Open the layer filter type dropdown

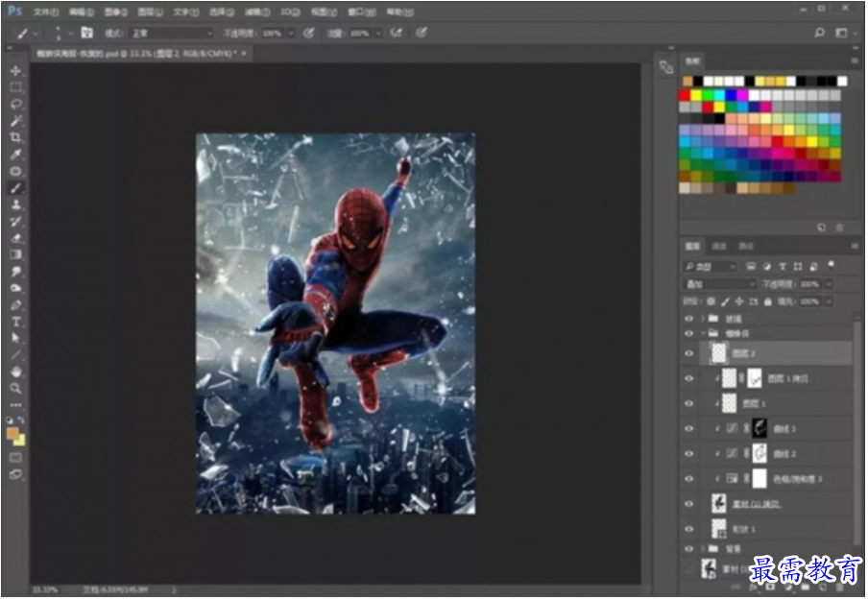tap(711, 267)
